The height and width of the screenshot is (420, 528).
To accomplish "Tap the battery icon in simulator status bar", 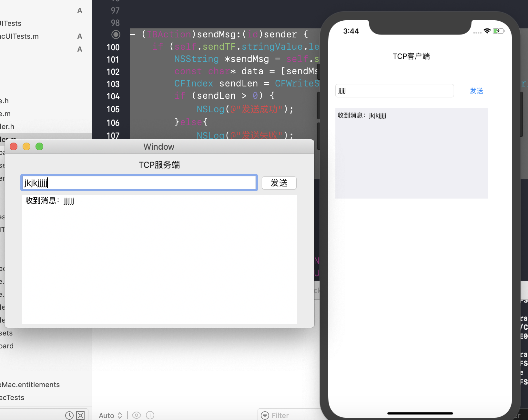I will tap(499, 31).
